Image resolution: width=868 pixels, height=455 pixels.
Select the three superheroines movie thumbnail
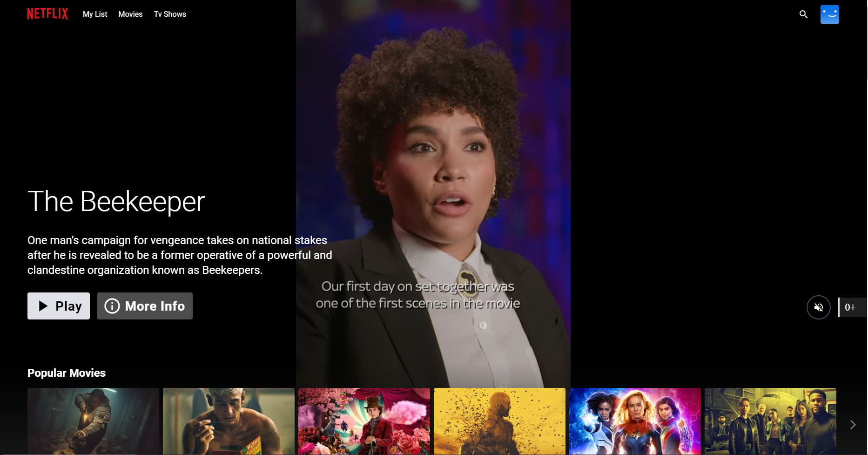(x=635, y=421)
